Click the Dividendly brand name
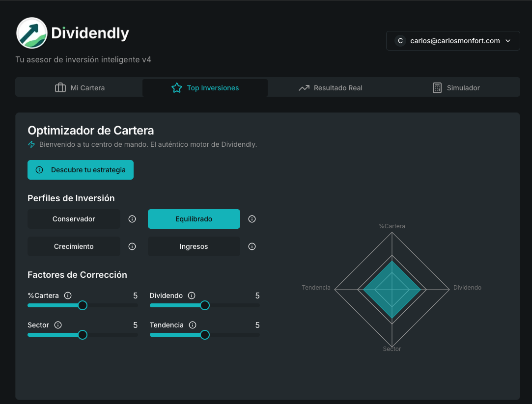Viewport: 532px width, 404px height. (x=90, y=33)
